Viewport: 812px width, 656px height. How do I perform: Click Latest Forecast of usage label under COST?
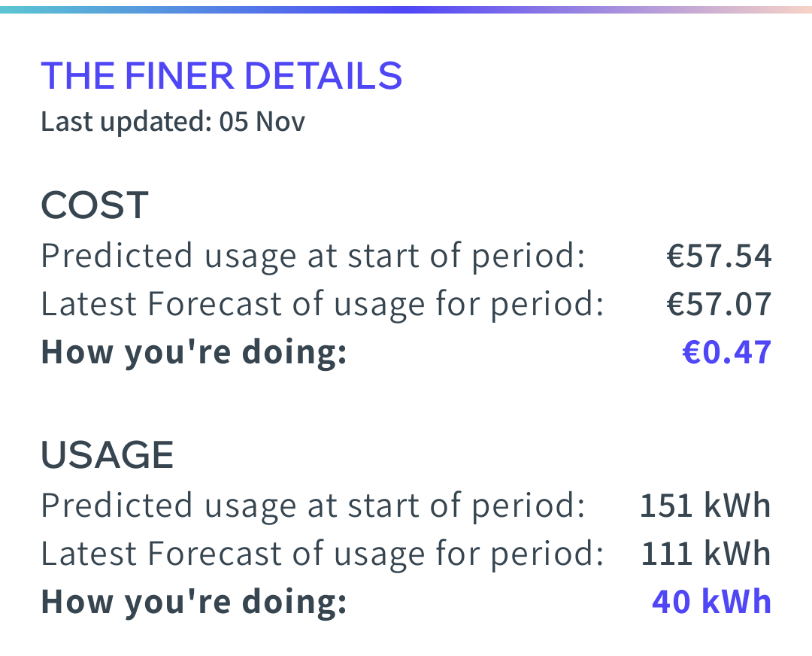click(x=323, y=305)
